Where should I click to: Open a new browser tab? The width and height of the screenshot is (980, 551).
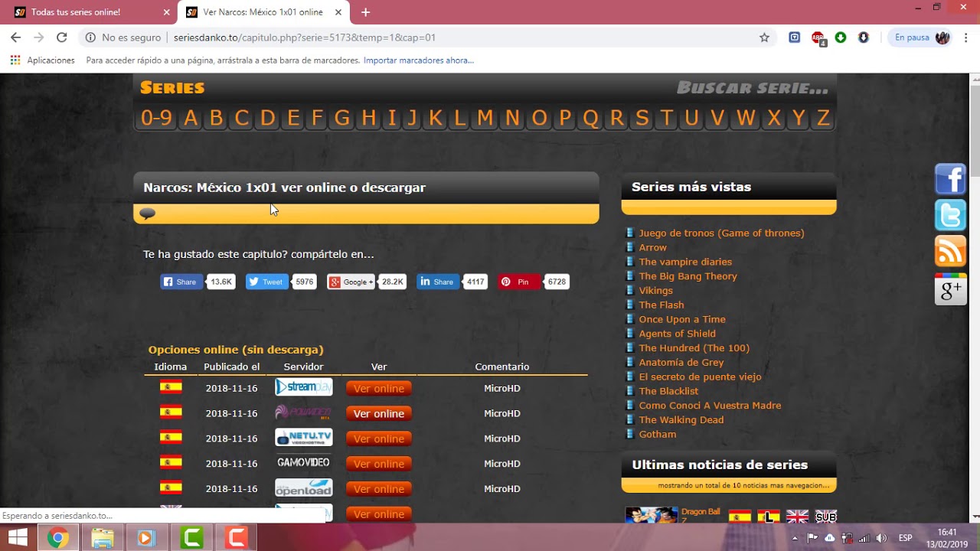click(365, 12)
